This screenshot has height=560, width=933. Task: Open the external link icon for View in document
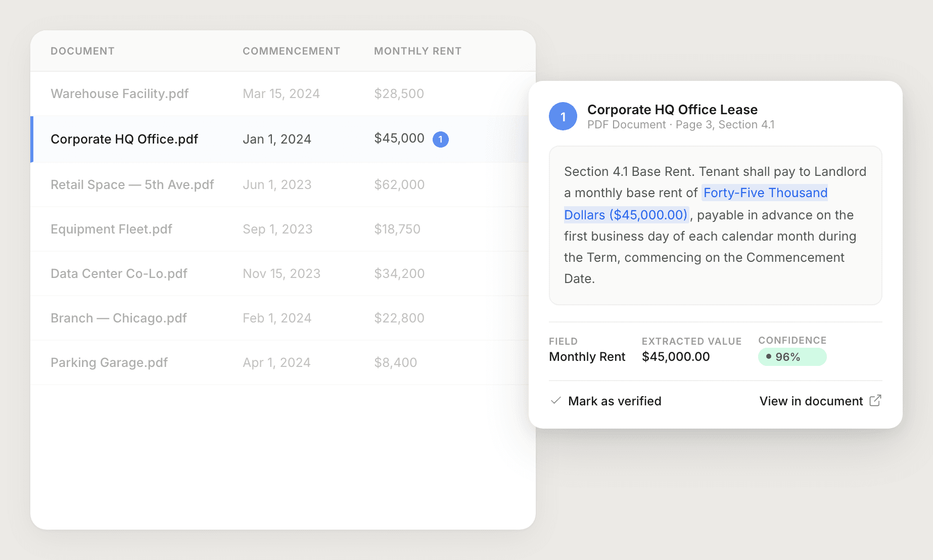click(x=876, y=400)
